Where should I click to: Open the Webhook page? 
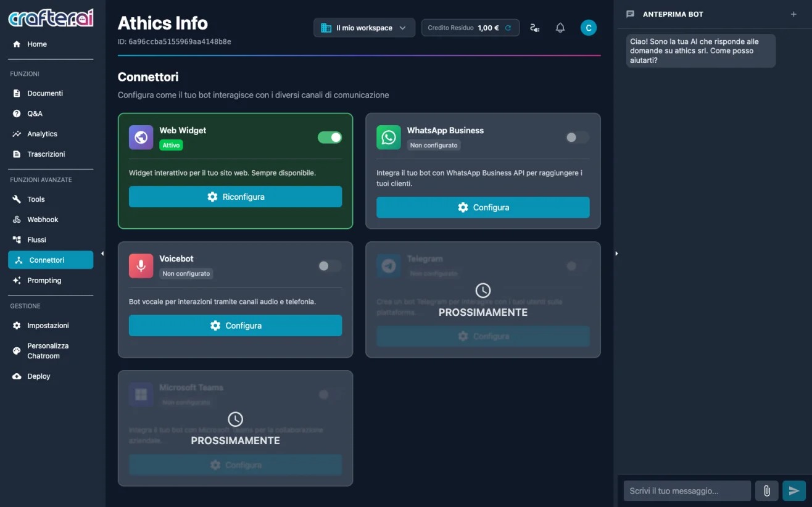click(51, 220)
